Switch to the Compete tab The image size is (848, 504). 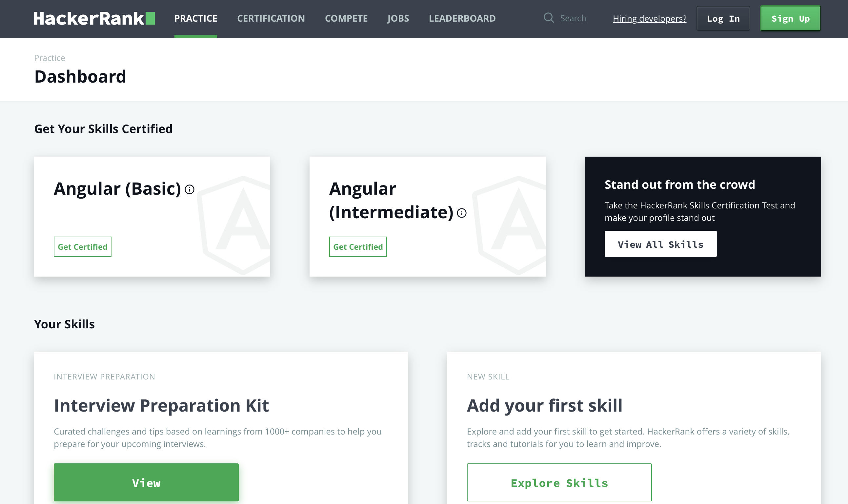[x=346, y=18]
